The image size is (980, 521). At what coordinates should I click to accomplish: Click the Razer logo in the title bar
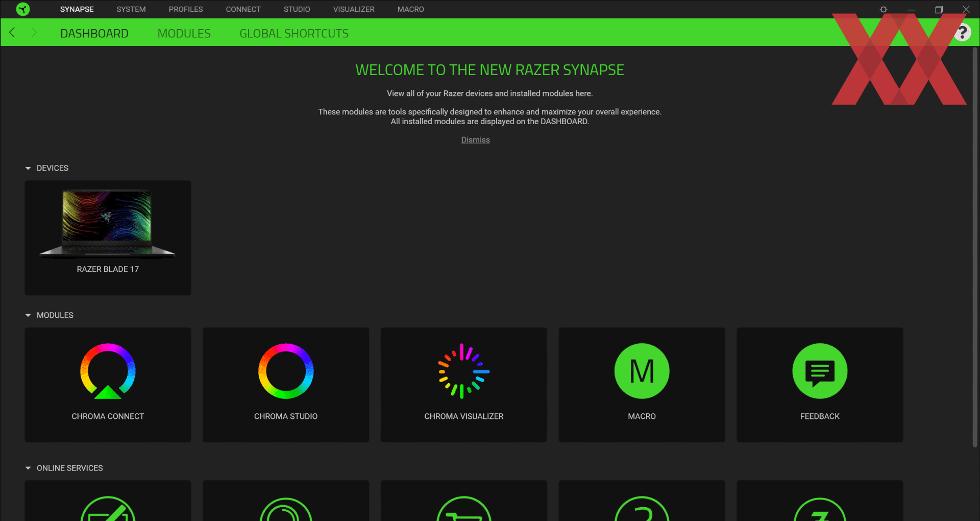pyautogui.click(x=23, y=9)
